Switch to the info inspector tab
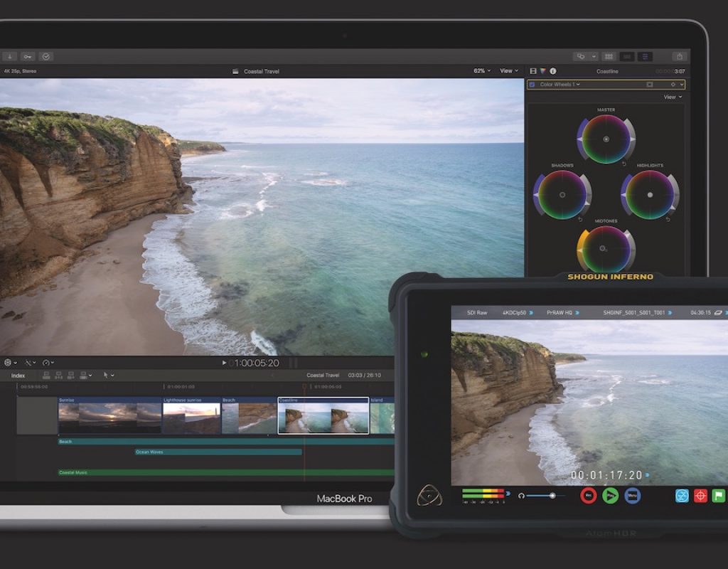728x569 pixels. coord(553,71)
